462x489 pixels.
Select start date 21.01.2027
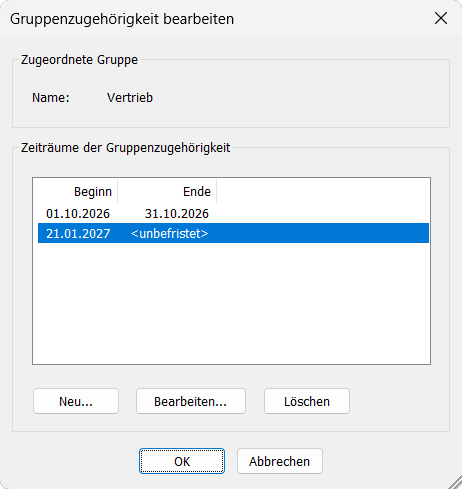78,234
